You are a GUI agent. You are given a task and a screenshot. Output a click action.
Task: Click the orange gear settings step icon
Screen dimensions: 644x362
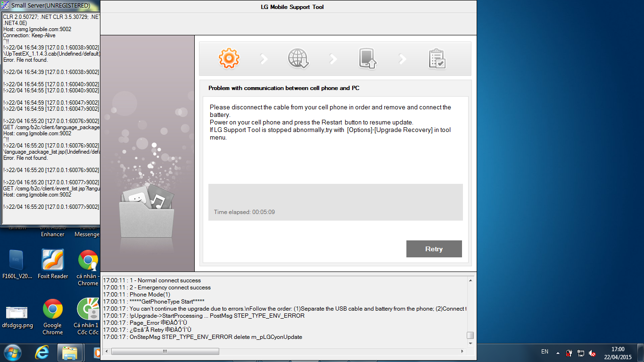click(x=229, y=58)
